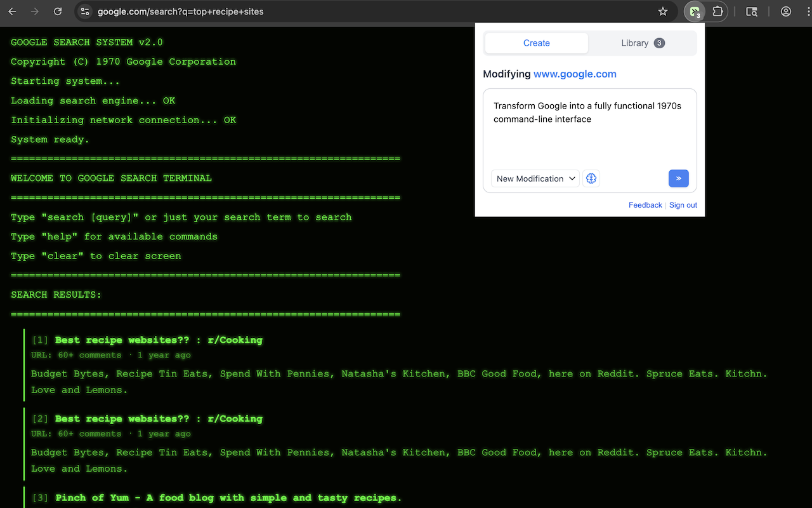812x508 pixels.
Task: Click Sign out in the popup
Action: pyautogui.click(x=683, y=204)
